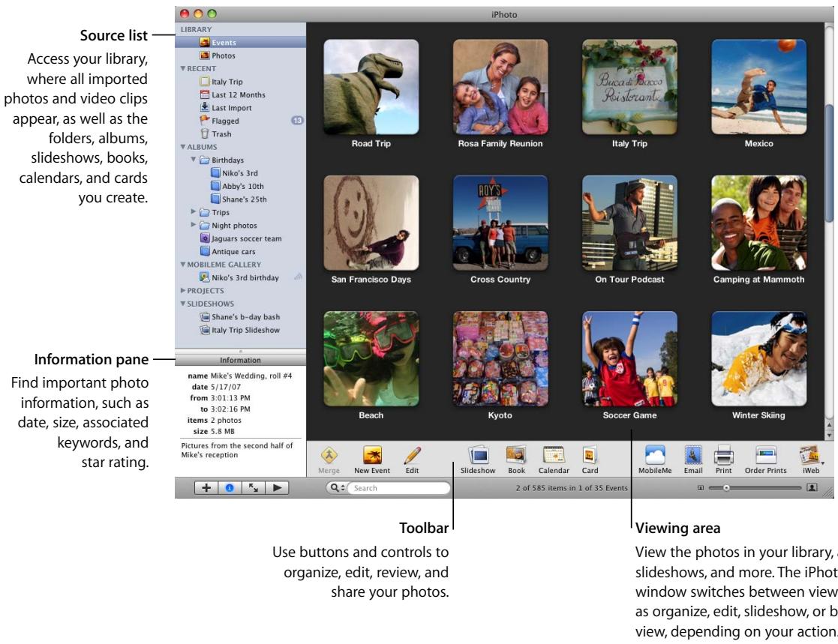Email the selected photos

click(693, 460)
